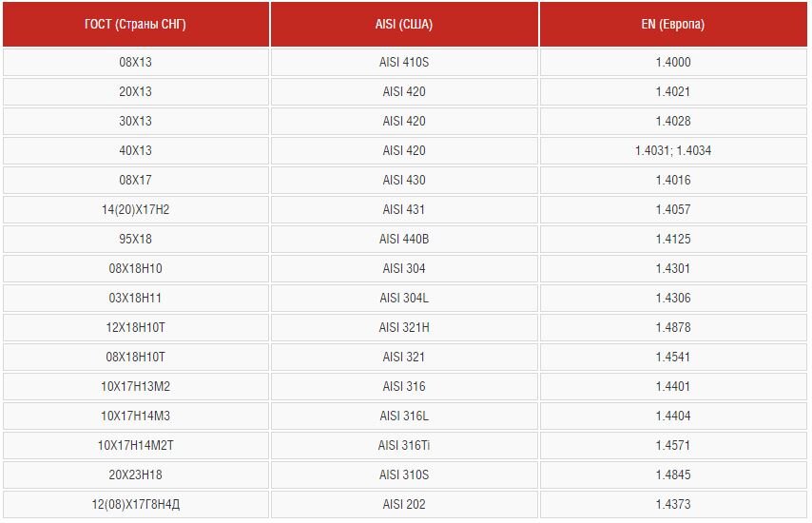The image size is (812, 523).
Task: Click the AISI (США) column header
Action: pyautogui.click(x=404, y=25)
